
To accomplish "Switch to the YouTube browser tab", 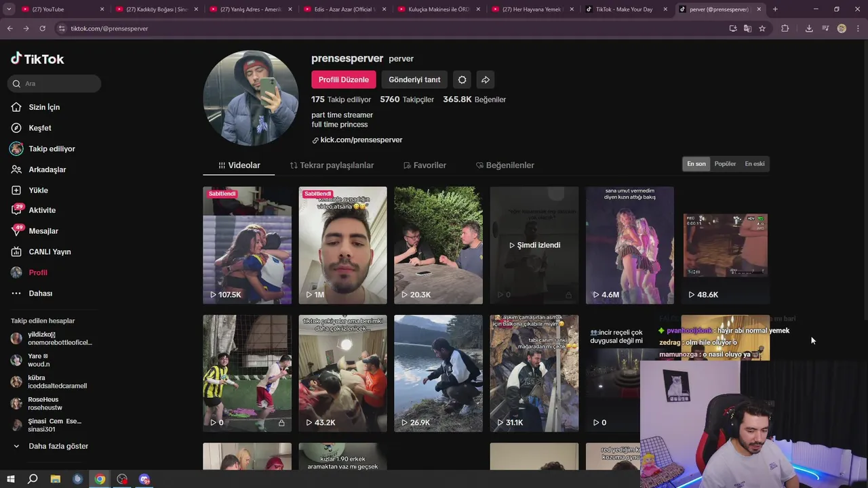I will point(61,9).
